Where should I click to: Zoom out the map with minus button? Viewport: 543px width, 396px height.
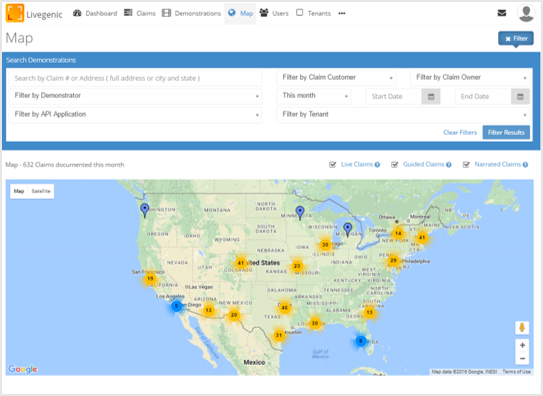[x=522, y=358]
